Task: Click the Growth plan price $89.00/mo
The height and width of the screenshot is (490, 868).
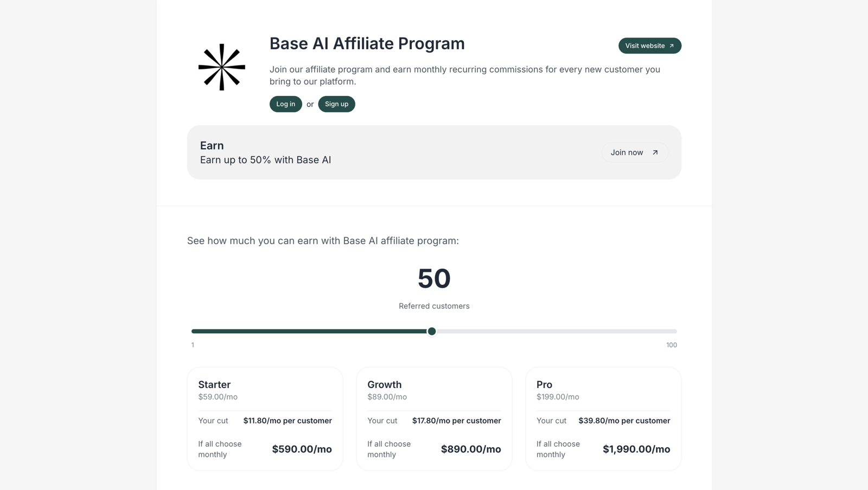Action: click(387, 397)
